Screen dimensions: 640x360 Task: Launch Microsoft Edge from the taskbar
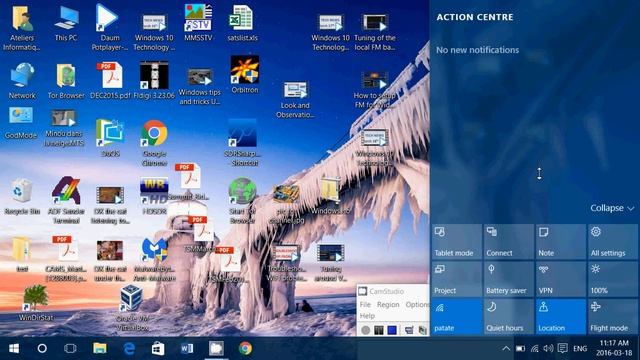129,349
